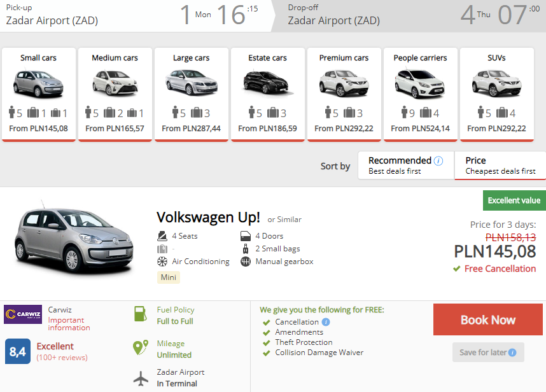This screenshot has height=392, width=546.
Task: Click the Excellent rating text
Action: click(55, 346)
